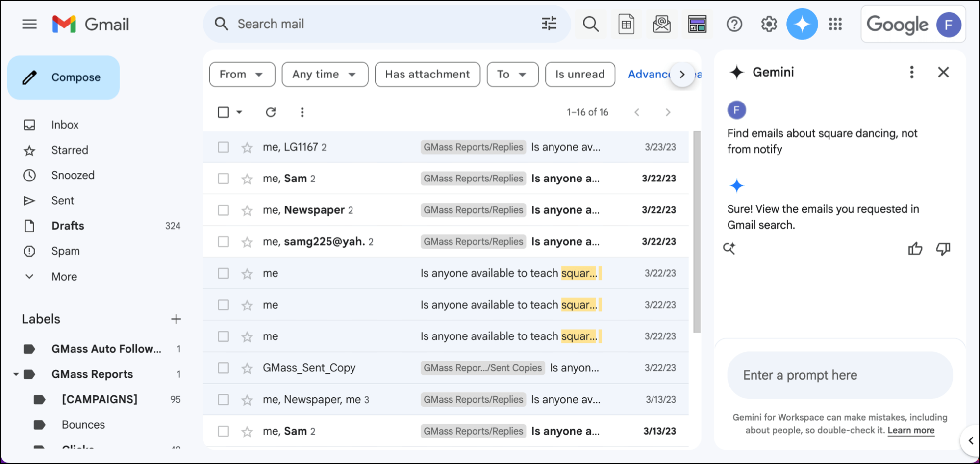Open the select dropdown arrow next to checkbox

pos(239,112)
